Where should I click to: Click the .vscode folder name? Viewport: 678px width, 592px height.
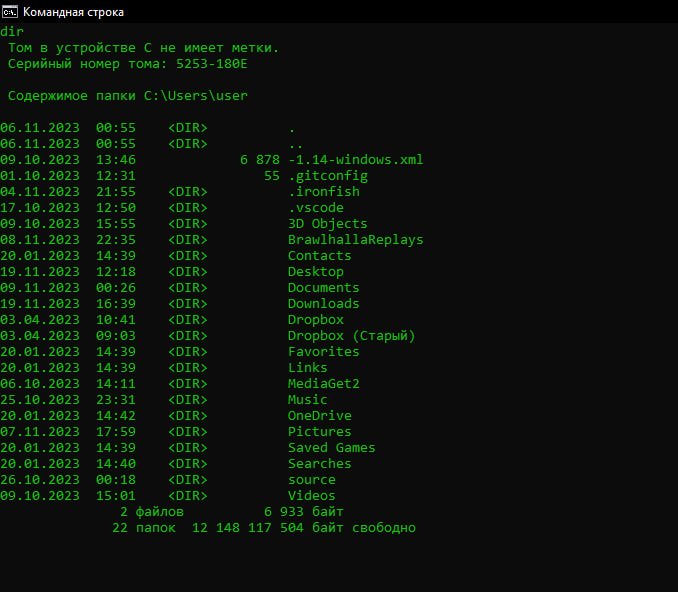tap(316, 208)
